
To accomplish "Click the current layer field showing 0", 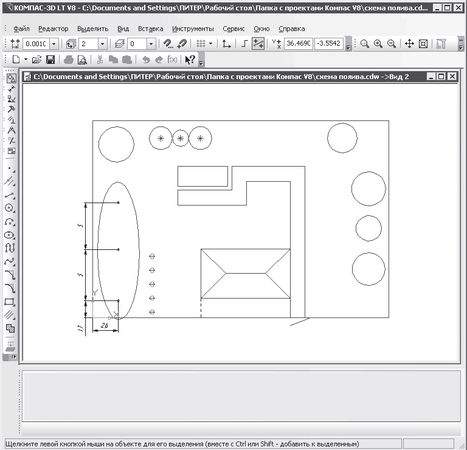I will 137,44.
